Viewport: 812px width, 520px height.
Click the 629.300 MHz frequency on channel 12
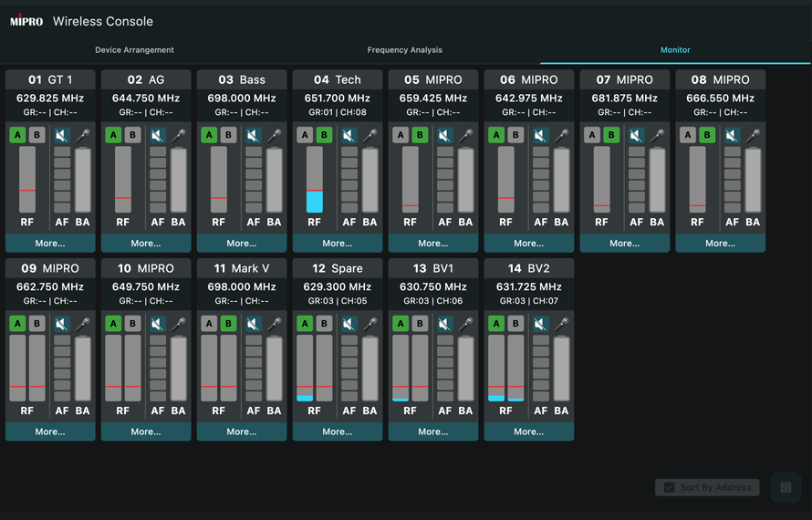click(x=338, y=286)
